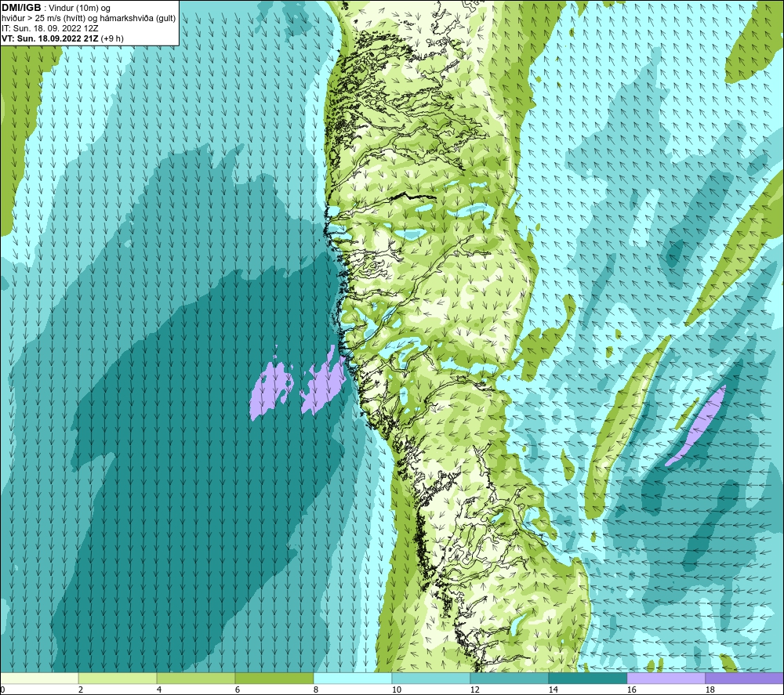784x695 pixels.
Task: Click the 'Vindur (10m) og' label
Action: (81, 9)
